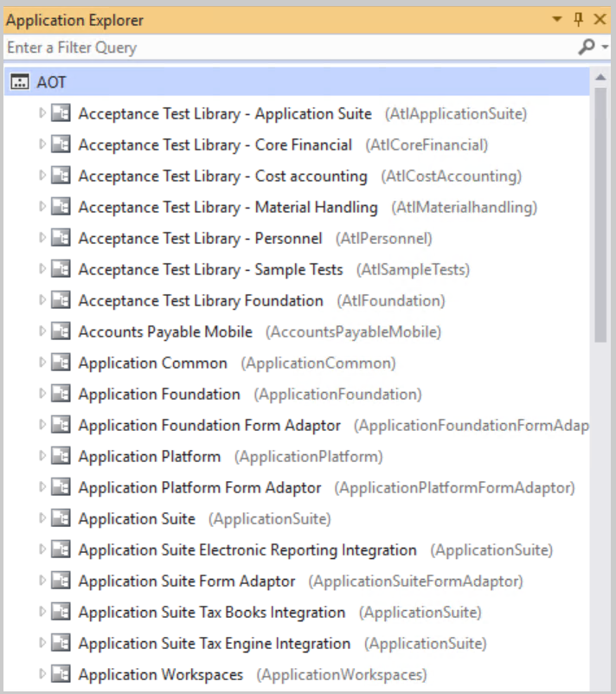Expand the Application Common node
Viewport: 616px width, 694px height.
pyautogui.click(x=42, y=363)
